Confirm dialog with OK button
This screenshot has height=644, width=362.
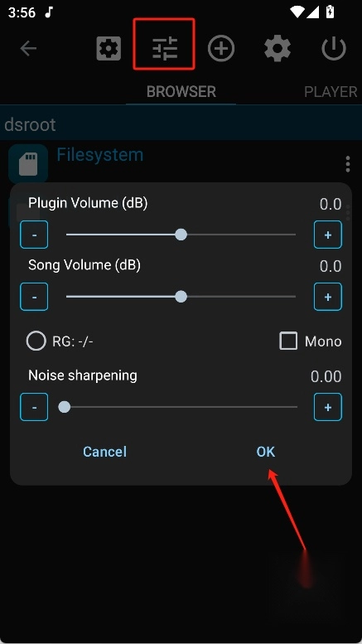point(266,452)
